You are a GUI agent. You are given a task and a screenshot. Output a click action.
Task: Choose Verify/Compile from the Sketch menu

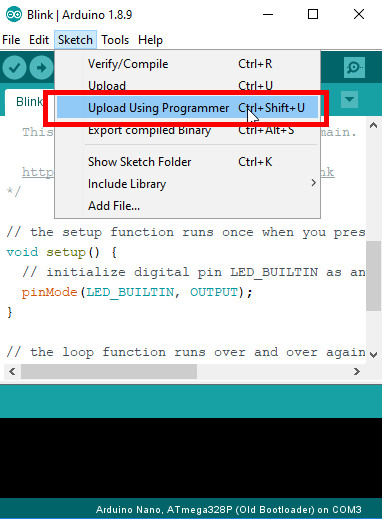click(x=187, y=64)
